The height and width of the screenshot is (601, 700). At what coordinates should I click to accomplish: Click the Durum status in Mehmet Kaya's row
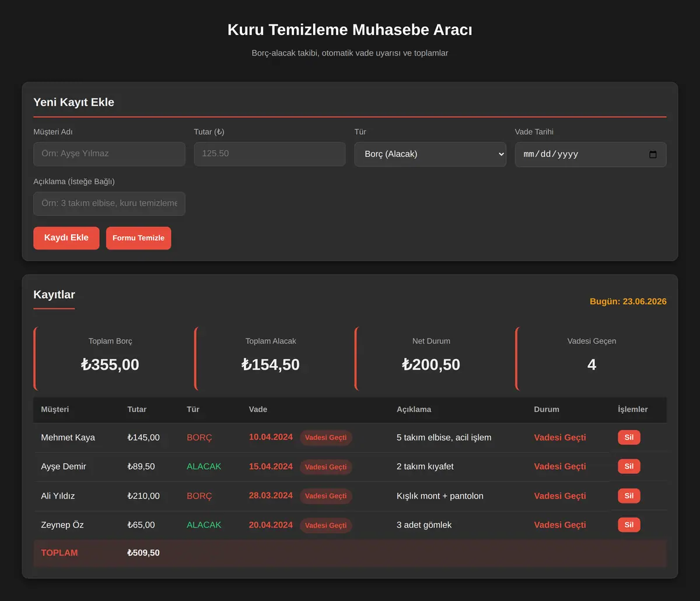[x=560, y=438]
